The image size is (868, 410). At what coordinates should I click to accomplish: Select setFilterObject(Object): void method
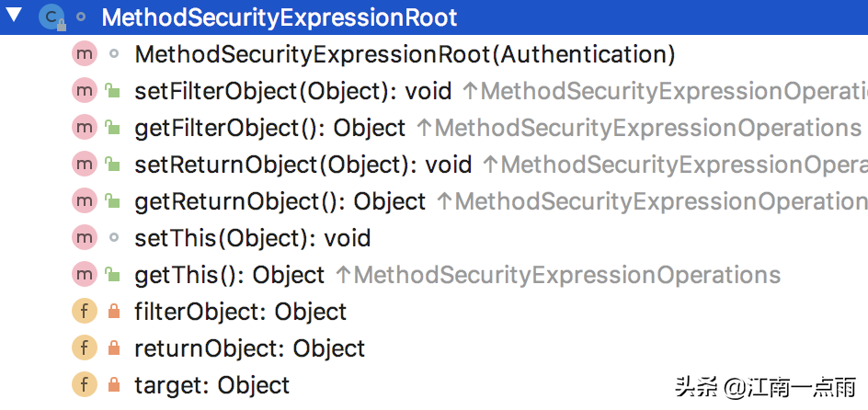(292, 91)
